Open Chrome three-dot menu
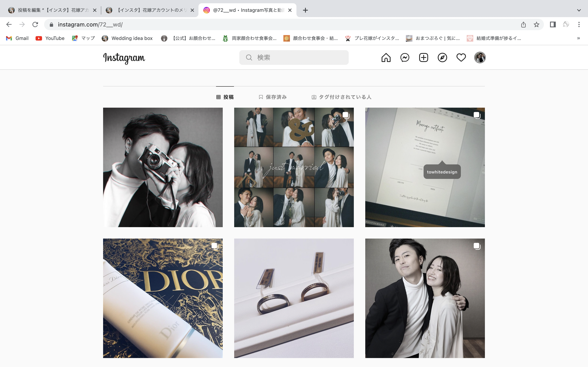588x367 pixels. click(x=579, y=24)
